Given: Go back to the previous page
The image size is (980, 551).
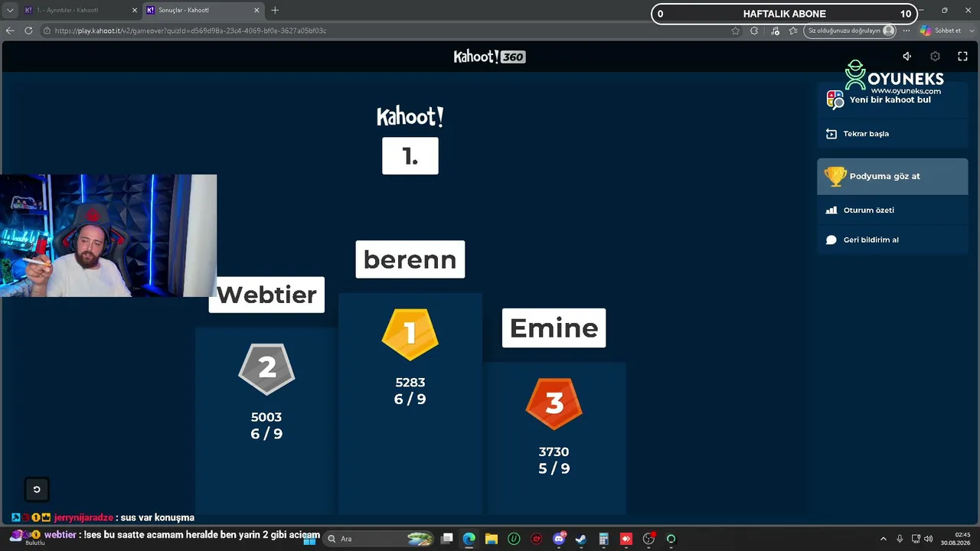Looking at the screenshot, I should point(10,31).
